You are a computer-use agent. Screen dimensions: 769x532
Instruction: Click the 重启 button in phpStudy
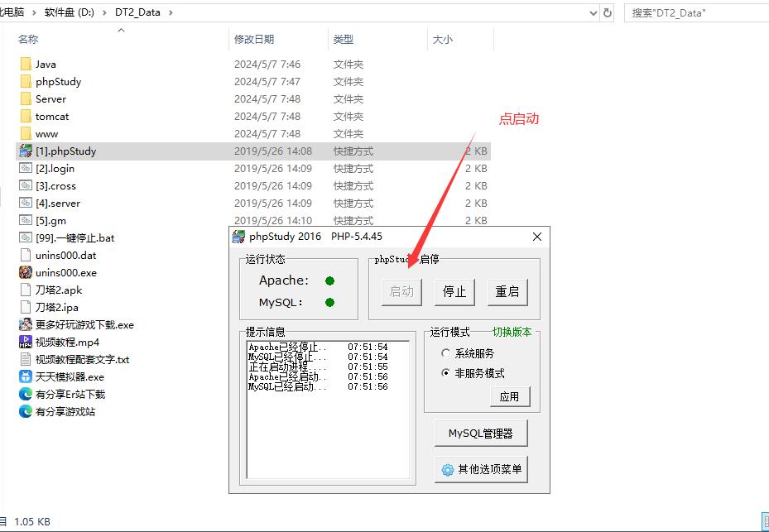coord(507,291)
